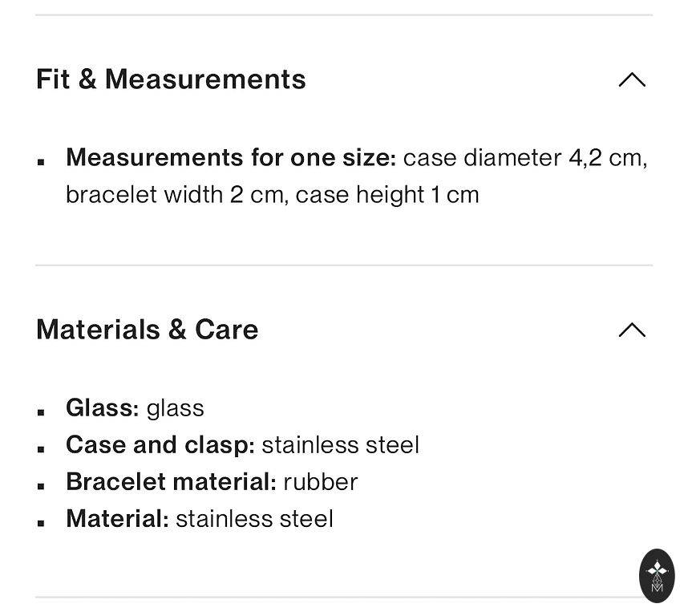This screenshot has width=688, height=616.
Task: Click the 'Measurements for one size:' label
Action: click(x=231, y=157)
